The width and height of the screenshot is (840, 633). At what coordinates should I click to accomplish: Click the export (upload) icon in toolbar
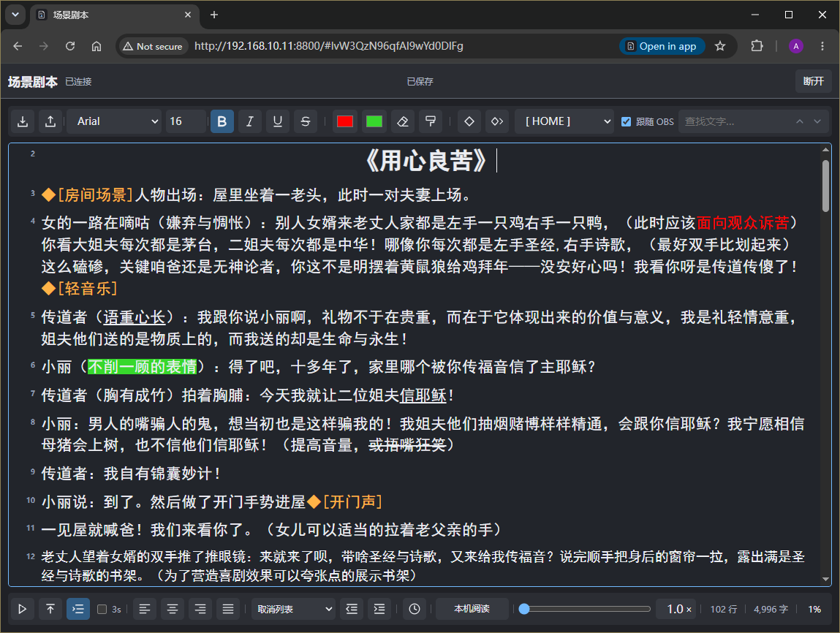tap(50, 121)
